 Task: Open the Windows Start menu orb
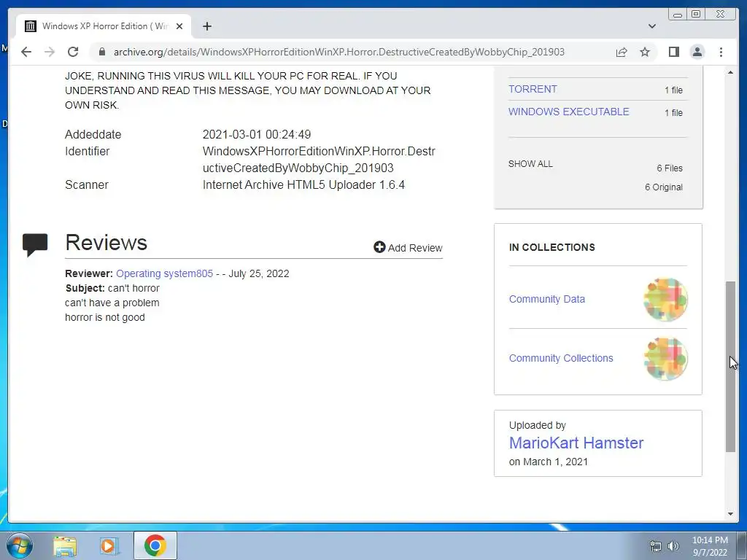(x=20, y=545)
